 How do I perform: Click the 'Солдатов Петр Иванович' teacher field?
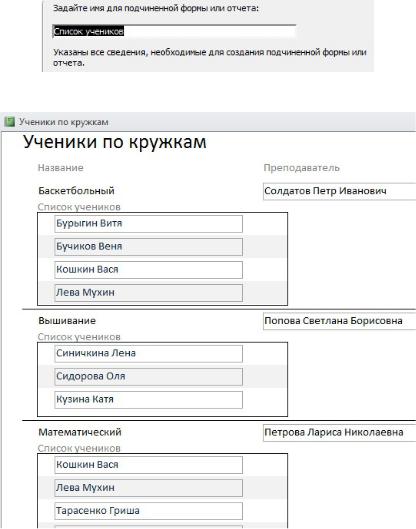point(339,191)
